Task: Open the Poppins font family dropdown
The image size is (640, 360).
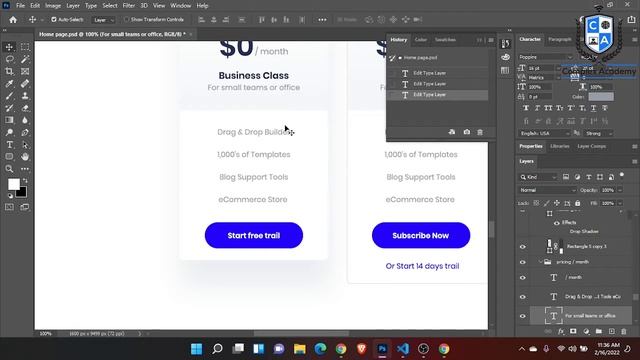Action: (546, 57)
